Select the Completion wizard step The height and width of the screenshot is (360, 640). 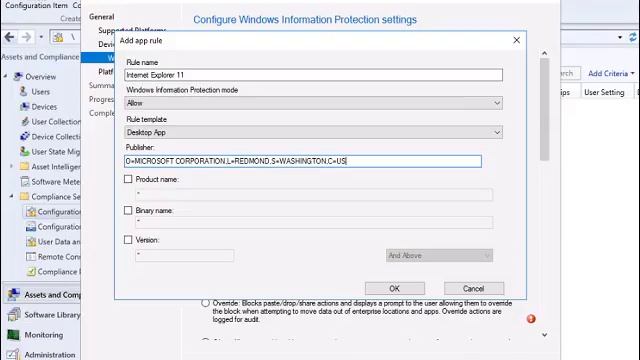pos(102,113)
